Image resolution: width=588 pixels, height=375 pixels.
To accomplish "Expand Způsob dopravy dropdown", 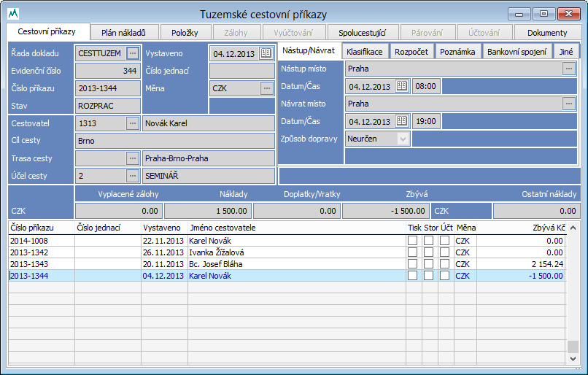I will (403, 139).
